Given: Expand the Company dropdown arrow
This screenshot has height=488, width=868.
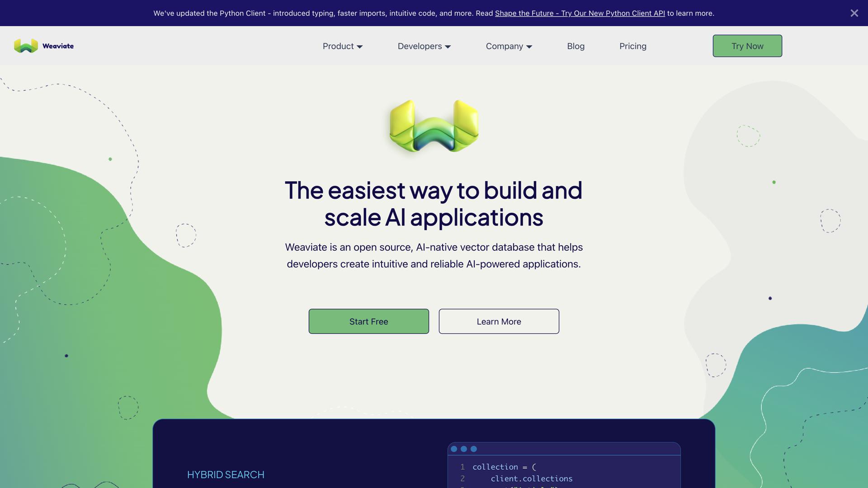Looking at the screenshot, I should tap(529, 47).
